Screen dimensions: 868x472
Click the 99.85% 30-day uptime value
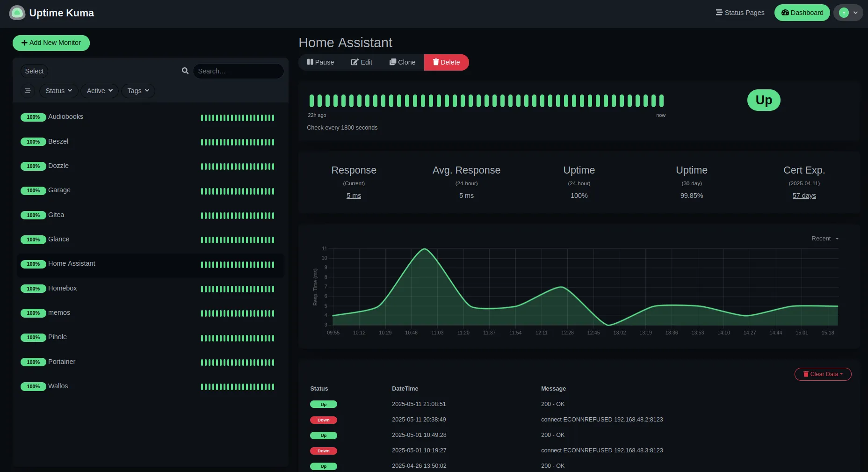(x=692, y=196)
